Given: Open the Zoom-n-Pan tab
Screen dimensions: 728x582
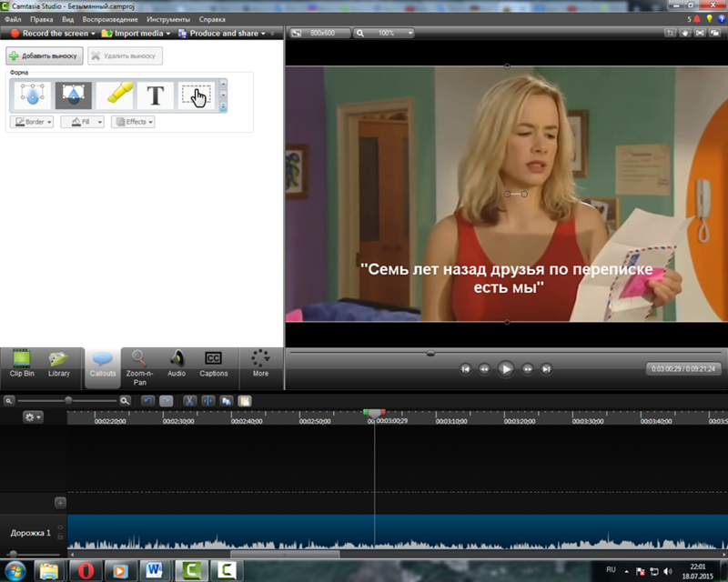Looking at the screenshot, I should (139, 368).
